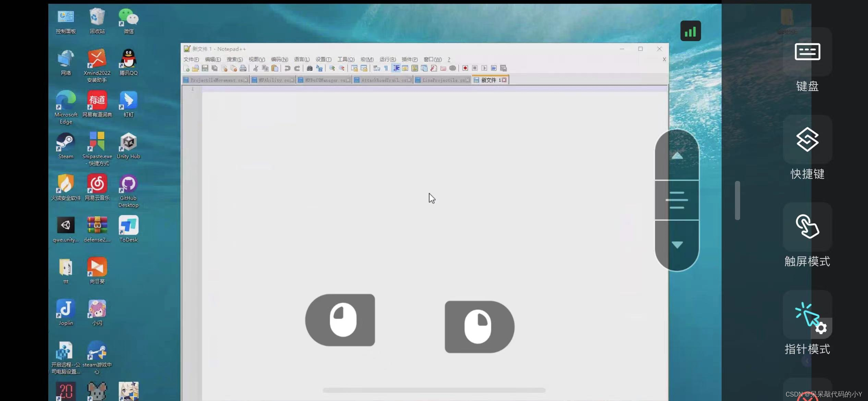Select the Unity Hub desktop icon
Image resolution: width=868 pixels, height=401 pixels.
click(x=128, y=146)
